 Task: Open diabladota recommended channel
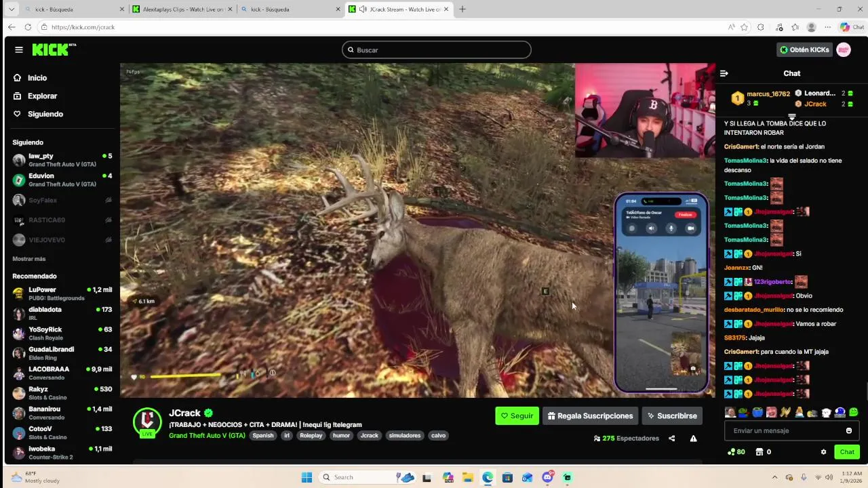(x=62, y=313)
